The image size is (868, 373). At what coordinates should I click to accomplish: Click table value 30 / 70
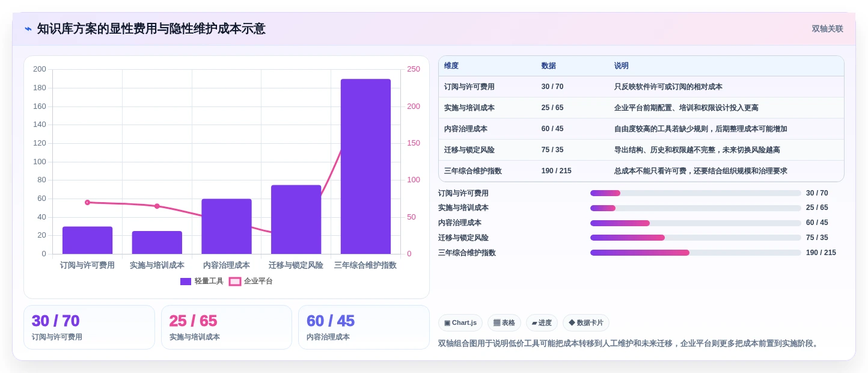pyautogui.click(x=552, y=87)
